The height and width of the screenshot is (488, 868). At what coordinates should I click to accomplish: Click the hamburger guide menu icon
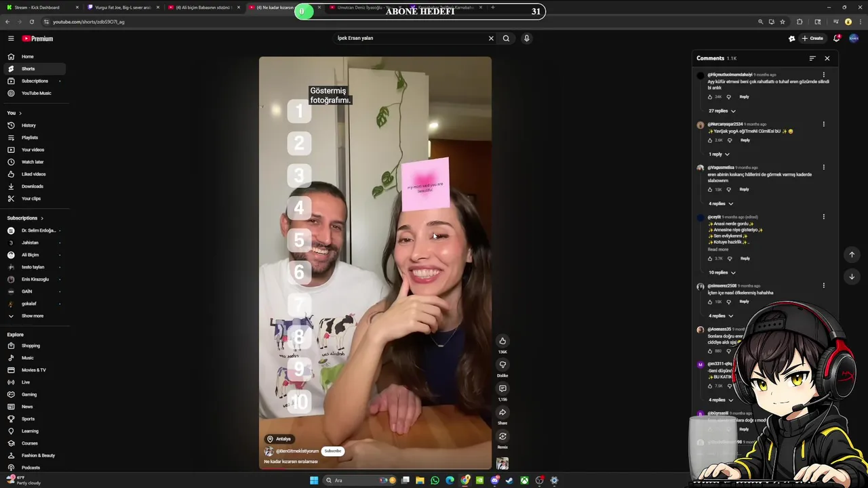pos(11,39)
